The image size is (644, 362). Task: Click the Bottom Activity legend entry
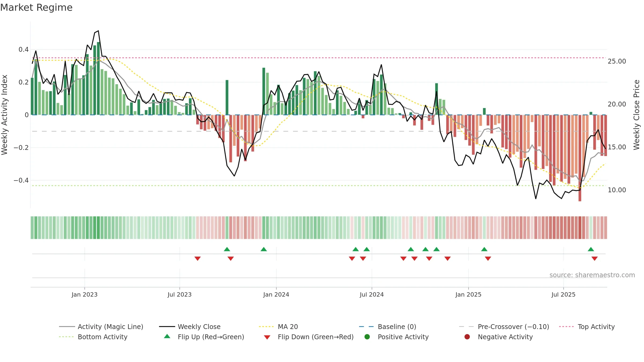tap(93, 337)
